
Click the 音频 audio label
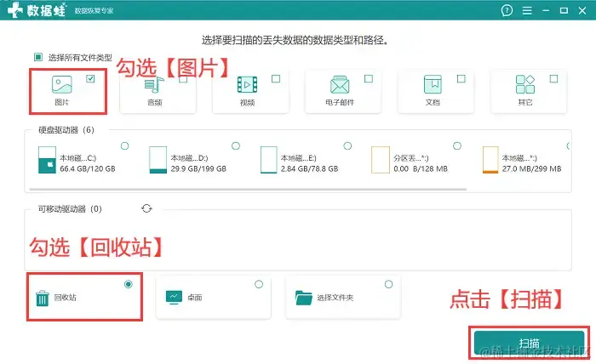[x=155, y=103]
